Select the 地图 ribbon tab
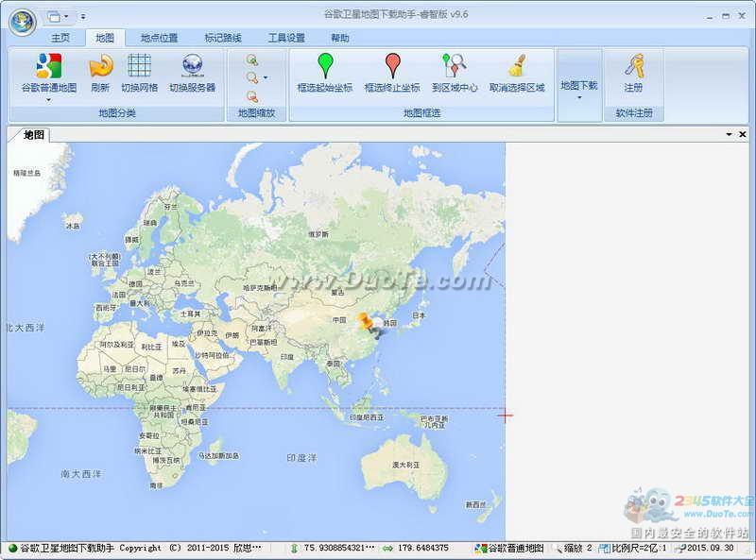The height and width of the screenshot is (560, 756). [x=105, y=38]
